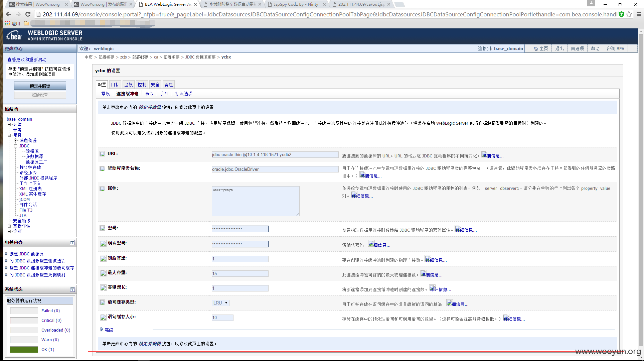Switch to the 目标 tab

click(x=115, y=85)
